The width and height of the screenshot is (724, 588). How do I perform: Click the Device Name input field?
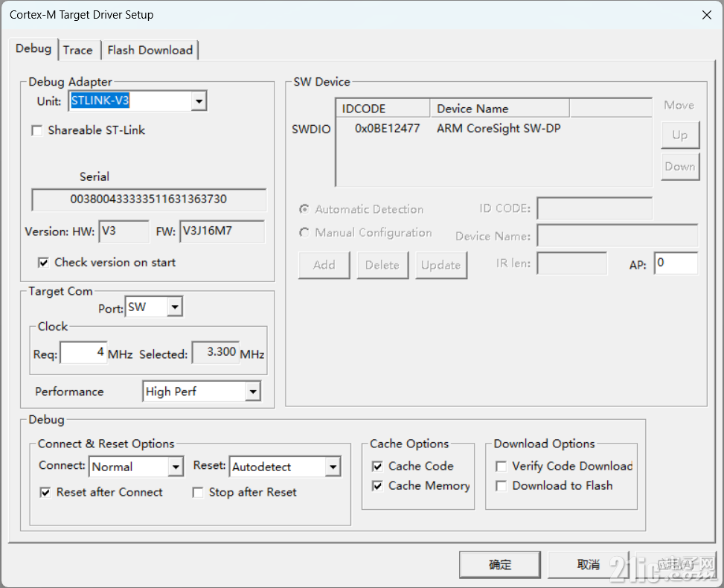coord(618,236)
